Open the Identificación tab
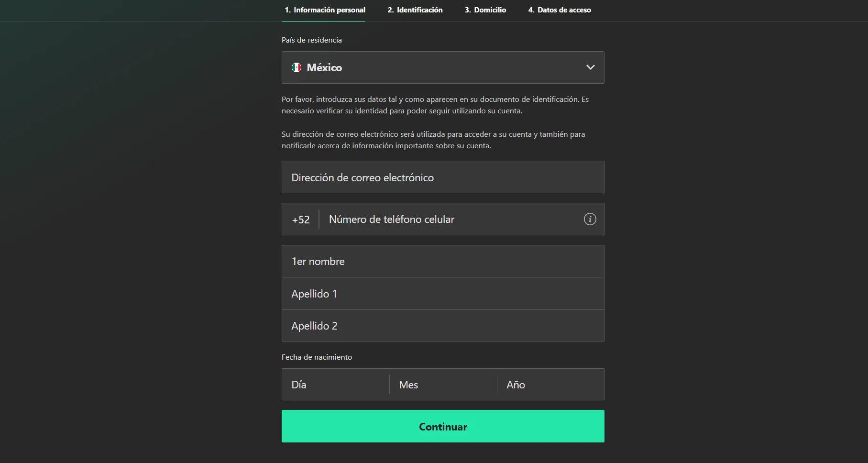Viewport: 868px width, 463px height. (x=415, y=10)
